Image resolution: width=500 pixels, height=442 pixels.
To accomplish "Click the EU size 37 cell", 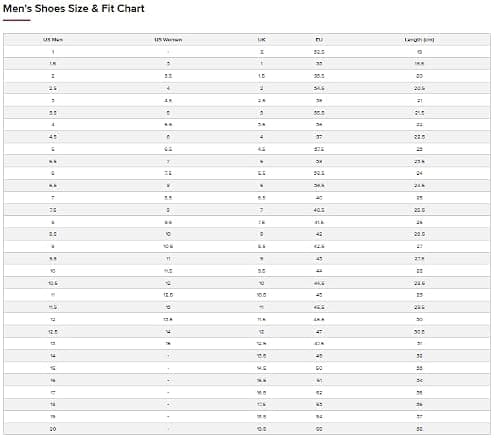I will pyautogui.click(x=319, y=137).
